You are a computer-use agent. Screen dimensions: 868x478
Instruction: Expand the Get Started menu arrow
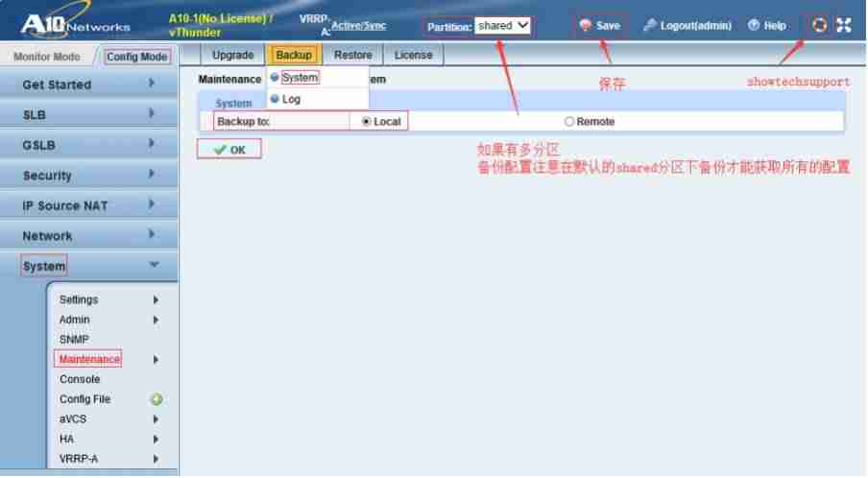(x=151, y=83)
